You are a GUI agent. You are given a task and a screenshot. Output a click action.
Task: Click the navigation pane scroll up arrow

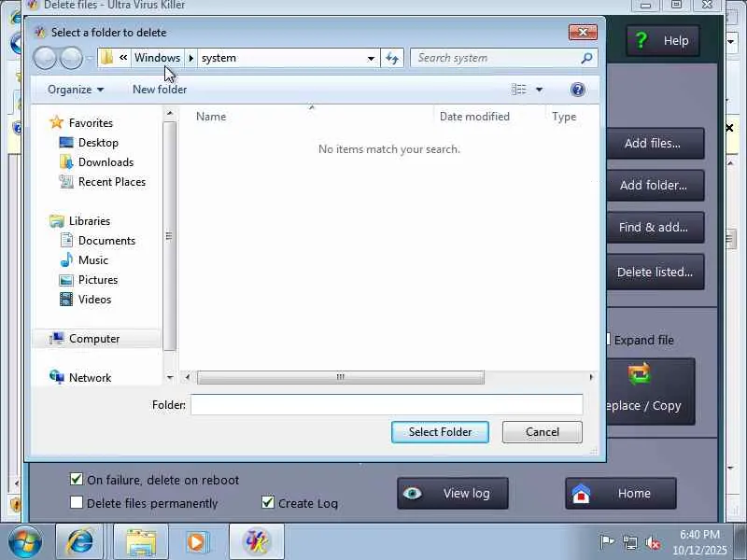click(x=170, y=113)
